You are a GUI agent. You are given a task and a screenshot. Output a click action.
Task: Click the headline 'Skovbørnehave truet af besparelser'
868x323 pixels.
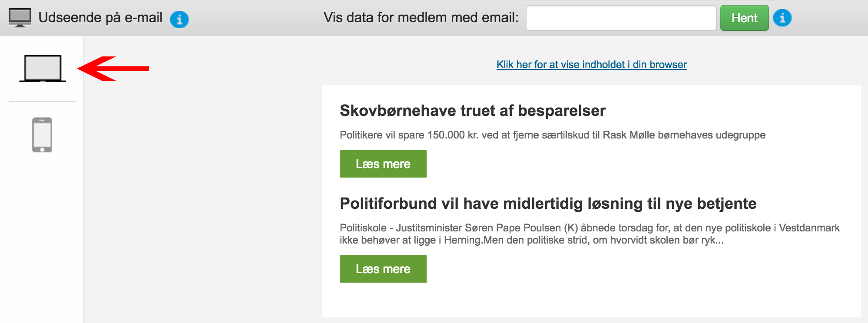pos(473,111)
